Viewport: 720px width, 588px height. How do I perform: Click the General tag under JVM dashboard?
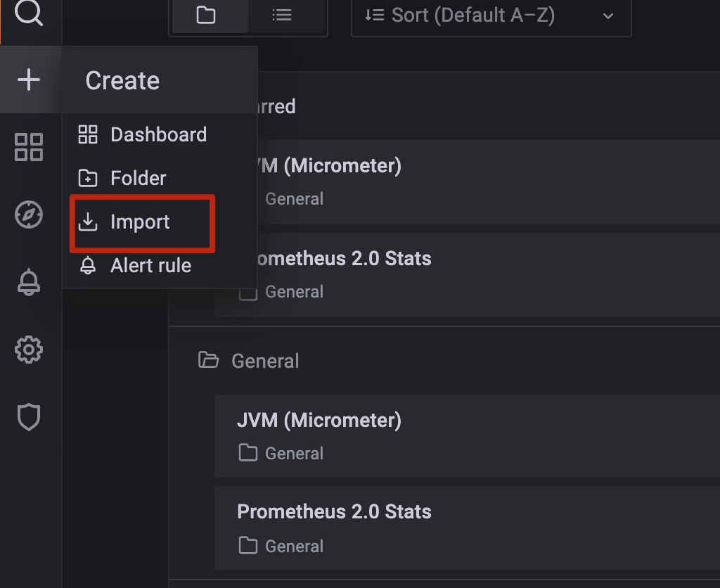(x=294, y=453)
